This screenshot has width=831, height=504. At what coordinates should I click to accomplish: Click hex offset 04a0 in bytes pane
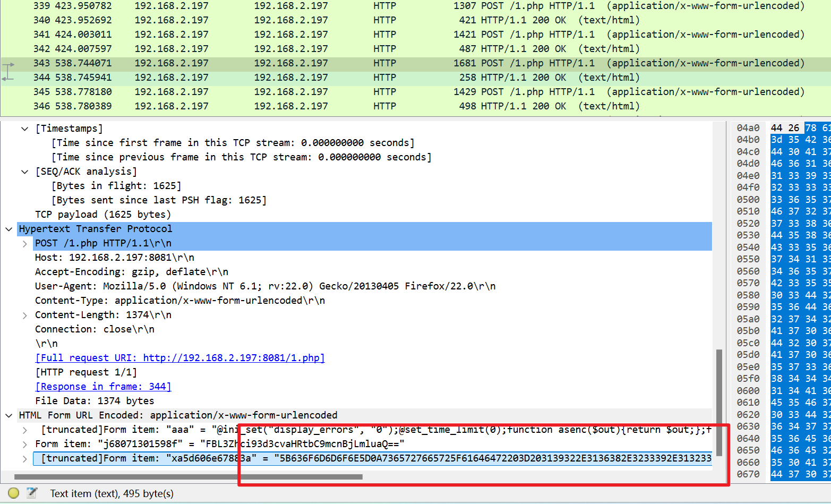click(748, 128)
